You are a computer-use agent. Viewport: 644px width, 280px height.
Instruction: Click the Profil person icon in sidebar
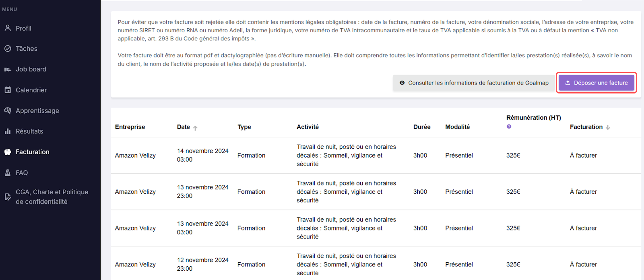pos(8,28)
